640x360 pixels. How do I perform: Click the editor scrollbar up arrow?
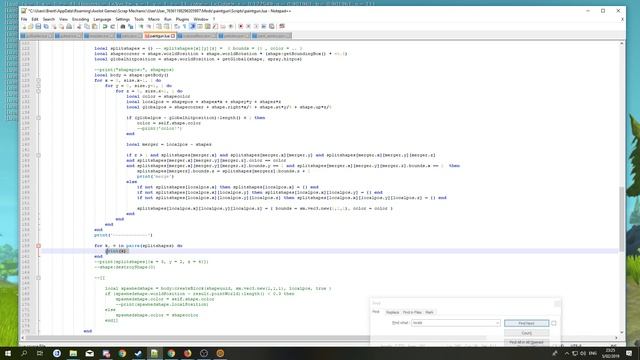pyautogui.click(x=622, y=43)
